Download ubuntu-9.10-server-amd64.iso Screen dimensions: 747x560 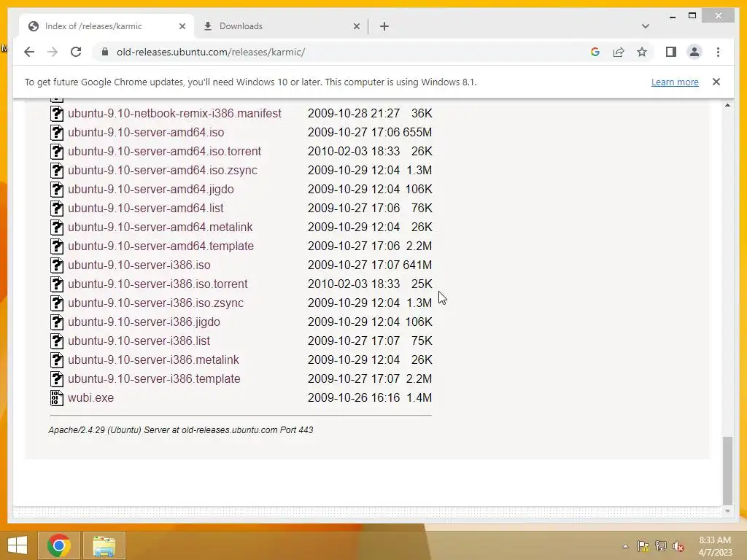pyautogui.click(x=146, y=133)
